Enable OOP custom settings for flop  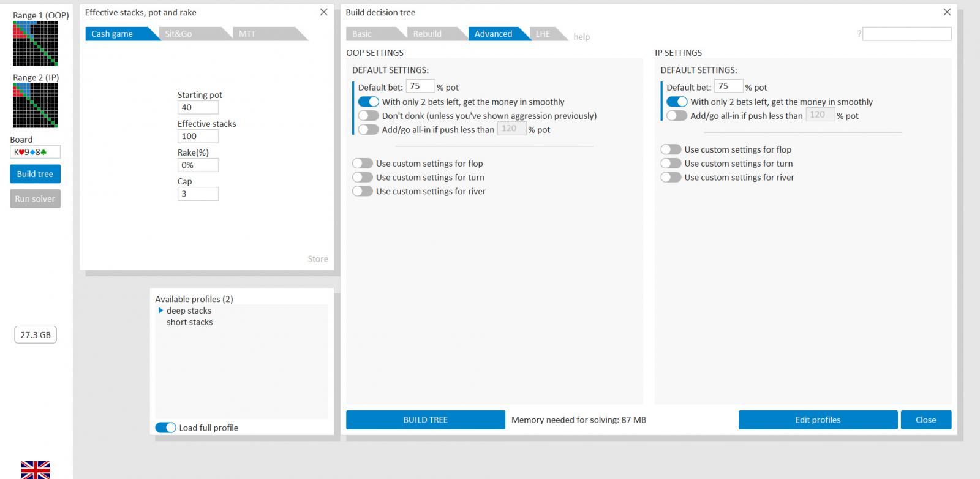(x=362, y=164)
